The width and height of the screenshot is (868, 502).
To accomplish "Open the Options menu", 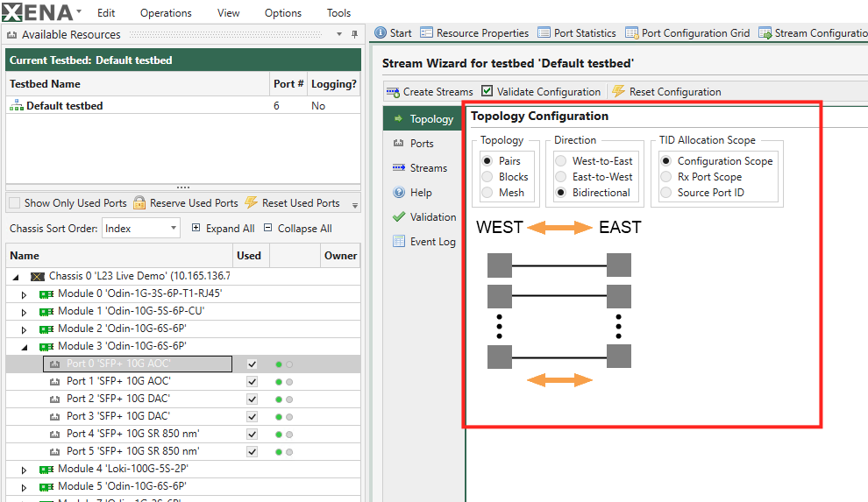I will (x=283, y=13).
